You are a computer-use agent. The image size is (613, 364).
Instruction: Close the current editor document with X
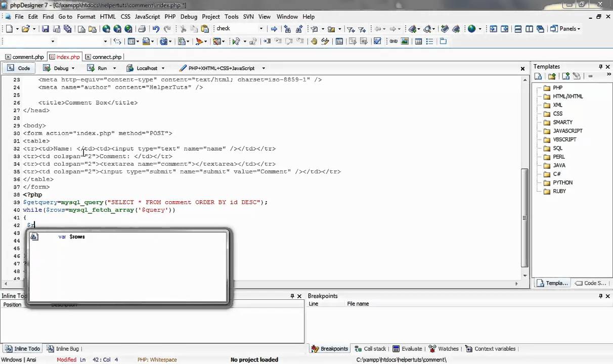click(x=523, y=68)
